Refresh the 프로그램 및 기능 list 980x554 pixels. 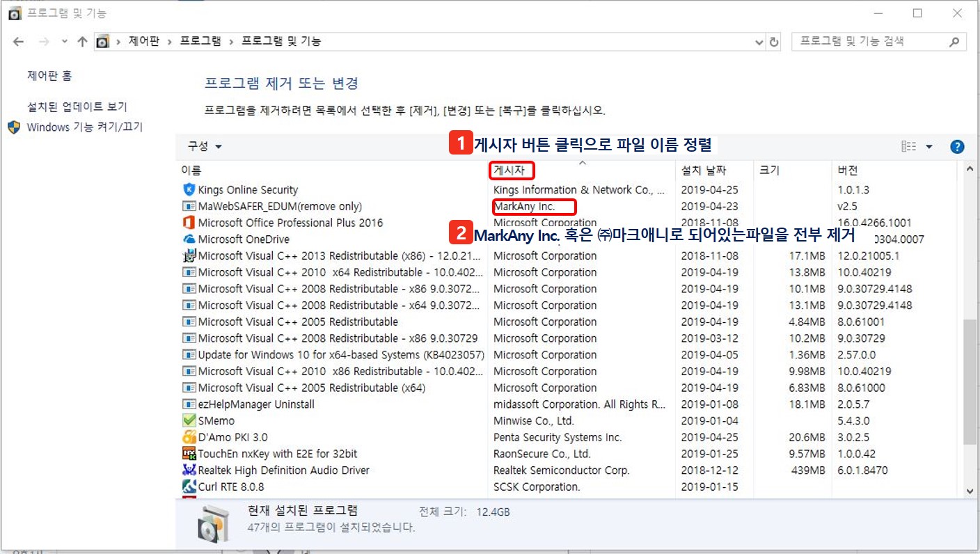coord(774,42)
